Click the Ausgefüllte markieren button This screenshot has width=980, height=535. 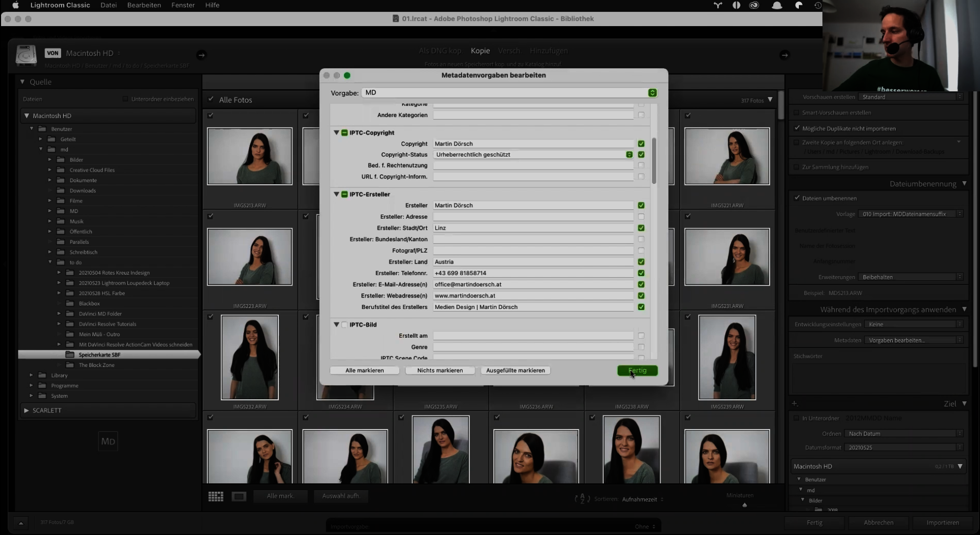[x=515, y=371]
